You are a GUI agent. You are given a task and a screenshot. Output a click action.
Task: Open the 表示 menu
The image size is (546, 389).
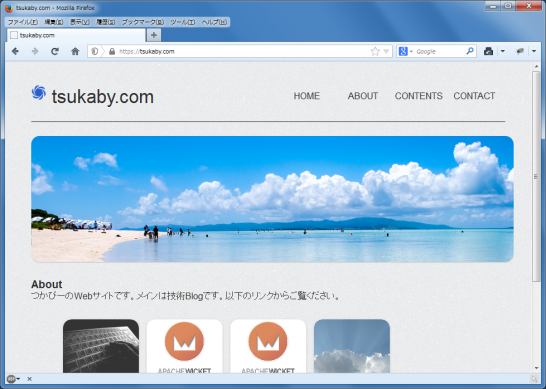click(80, 22)
